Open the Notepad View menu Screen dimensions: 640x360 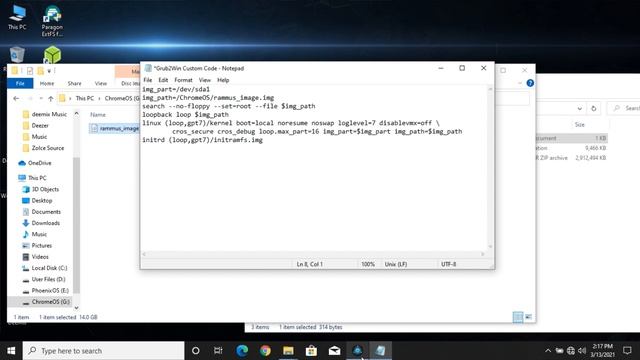[204, 80]
